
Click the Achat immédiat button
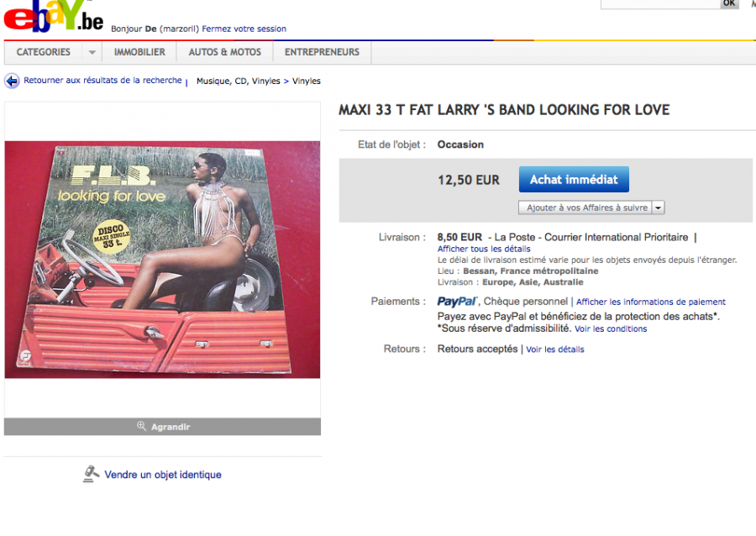(574, 179)
